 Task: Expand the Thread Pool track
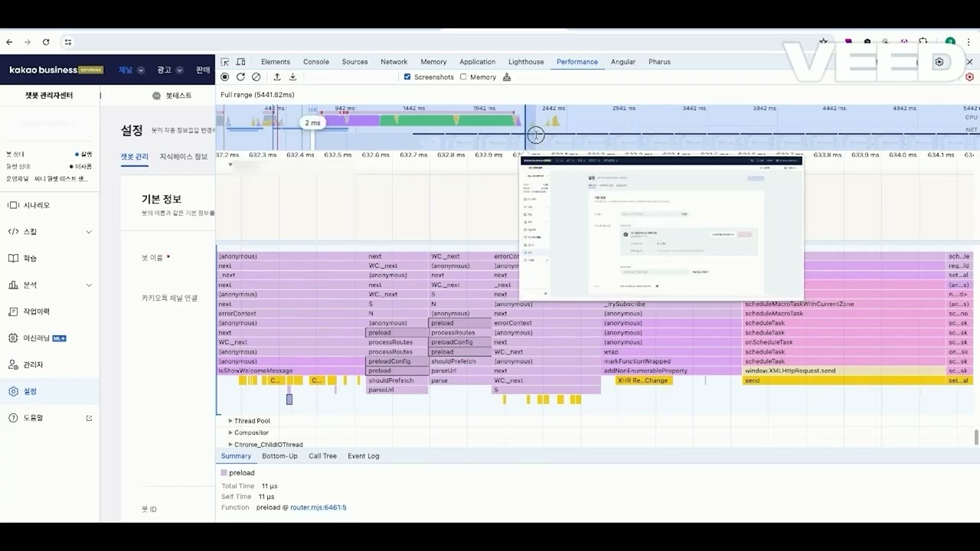coord(230,421)
